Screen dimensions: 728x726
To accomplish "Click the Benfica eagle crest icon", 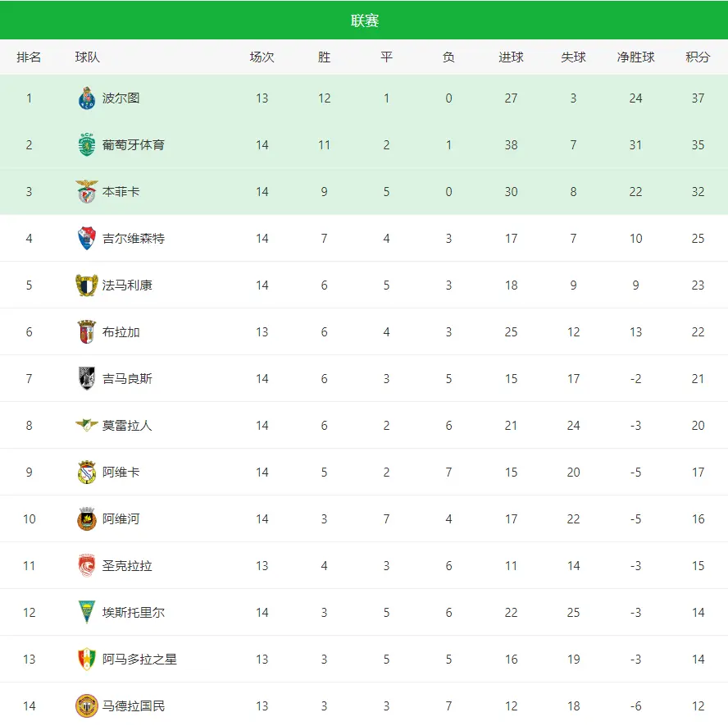I will tap(87, 192).
